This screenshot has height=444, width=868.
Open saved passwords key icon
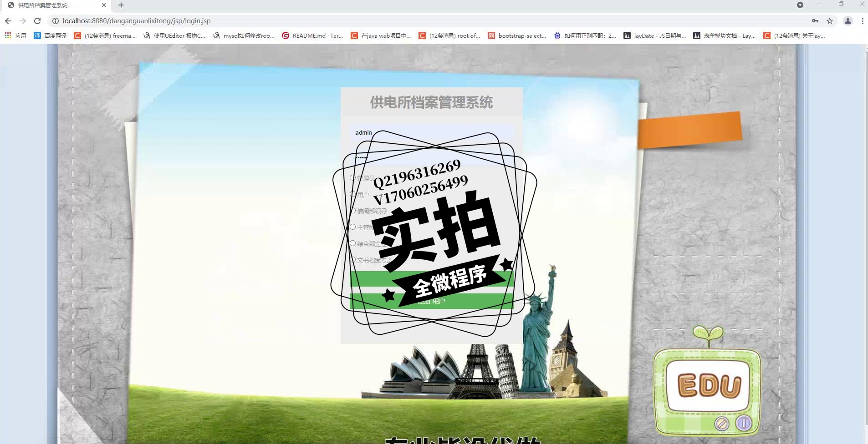[x=815, y=21]
